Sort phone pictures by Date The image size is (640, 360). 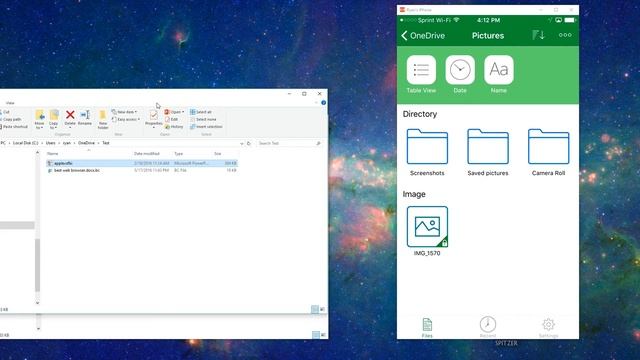pos(460,75)
